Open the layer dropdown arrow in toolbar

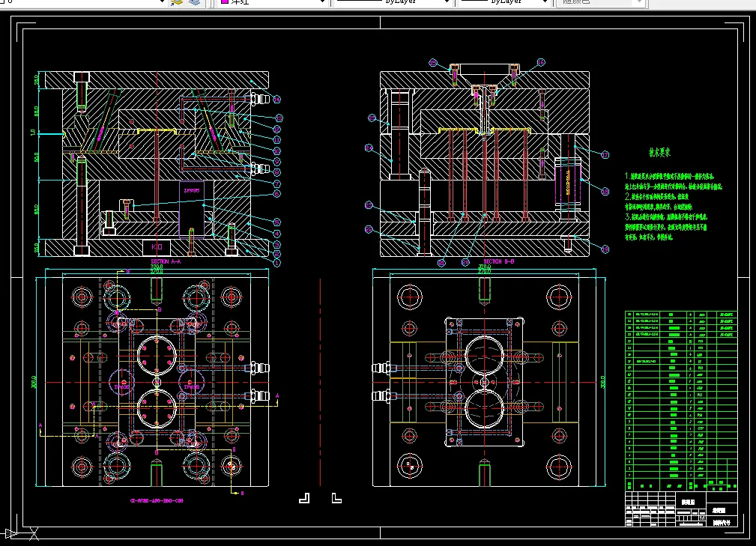tap(162, 2)
